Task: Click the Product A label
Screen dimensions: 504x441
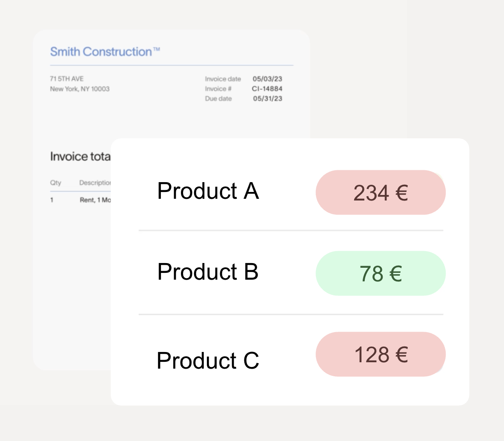Action: point(208,191)
